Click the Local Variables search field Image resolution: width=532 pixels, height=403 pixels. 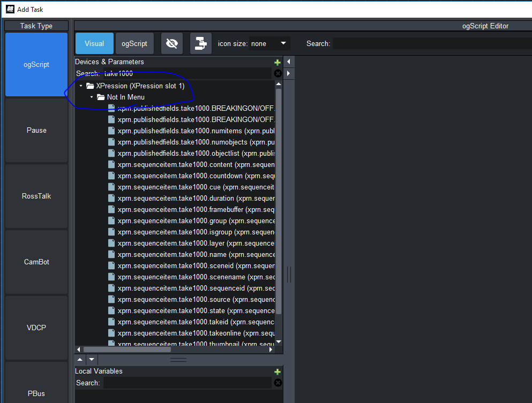[x=188, y=383]
